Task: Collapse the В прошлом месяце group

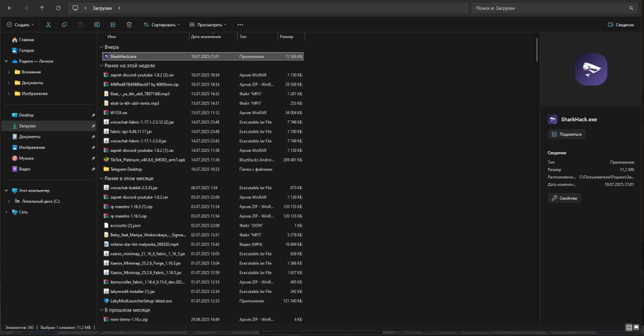Action: pyautogui.click(x=102, y=310)
